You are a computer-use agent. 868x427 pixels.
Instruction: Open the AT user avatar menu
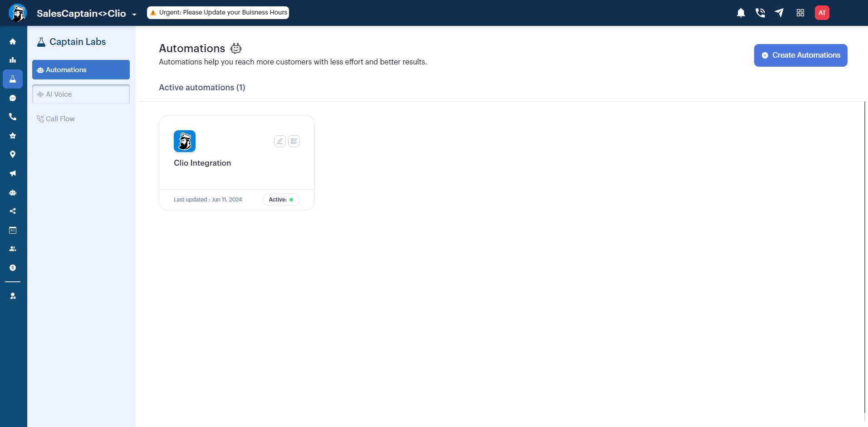click(x=822, y=13)
